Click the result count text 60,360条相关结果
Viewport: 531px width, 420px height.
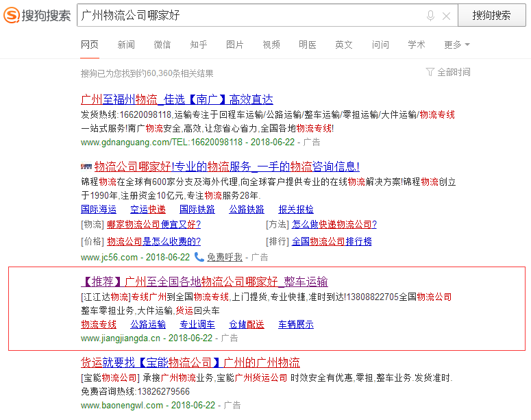tap(180, 73)
